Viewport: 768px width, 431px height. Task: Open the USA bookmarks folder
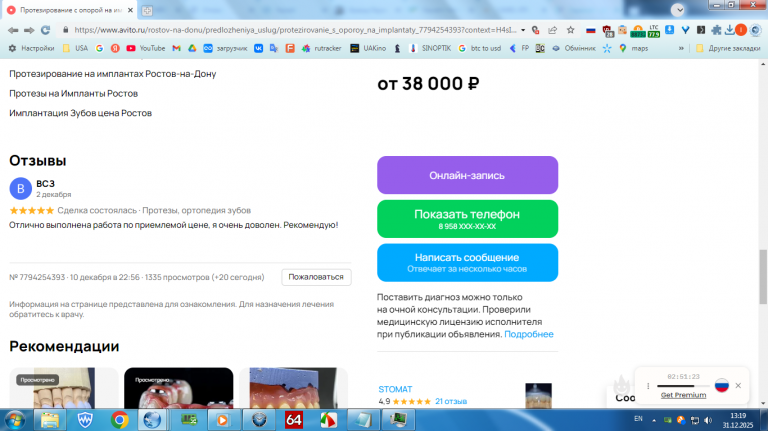pos(75,48)
